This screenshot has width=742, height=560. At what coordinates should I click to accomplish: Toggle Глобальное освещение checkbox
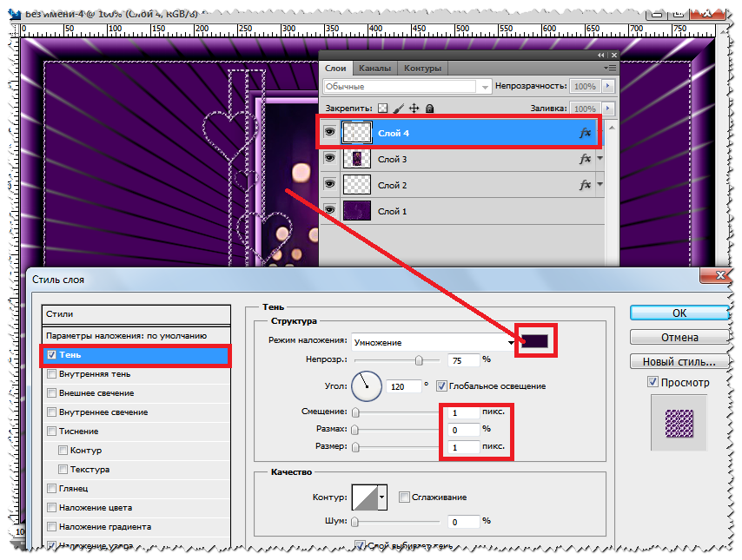(441, 386)
